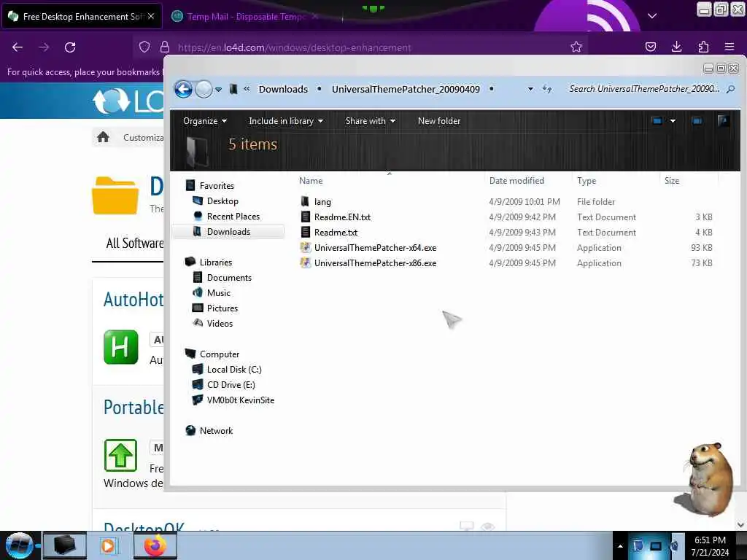Select Downloads in the navigation pane
747x560 pixels.
pyautogui.click(x=228, y=231)
